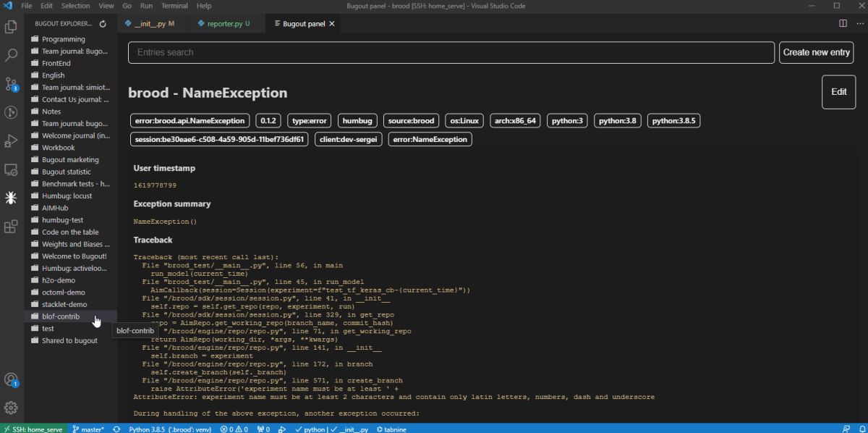Switch to the reporter.py tab

228,24
